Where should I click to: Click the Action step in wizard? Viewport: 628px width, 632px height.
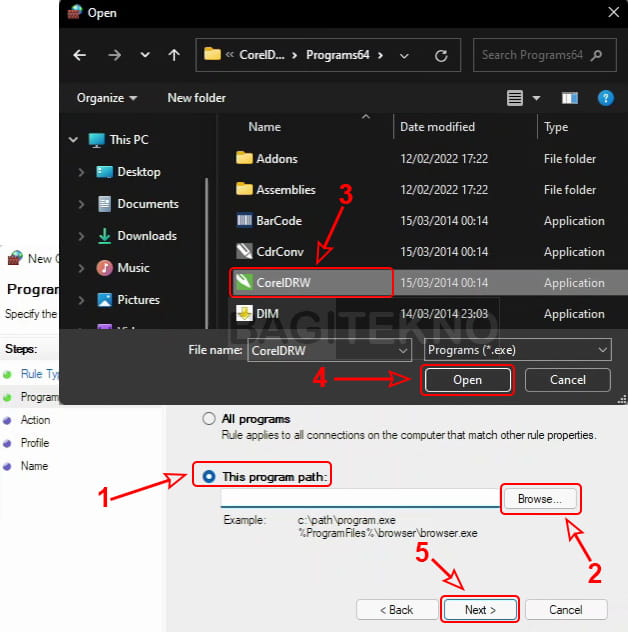pos(35,420)
